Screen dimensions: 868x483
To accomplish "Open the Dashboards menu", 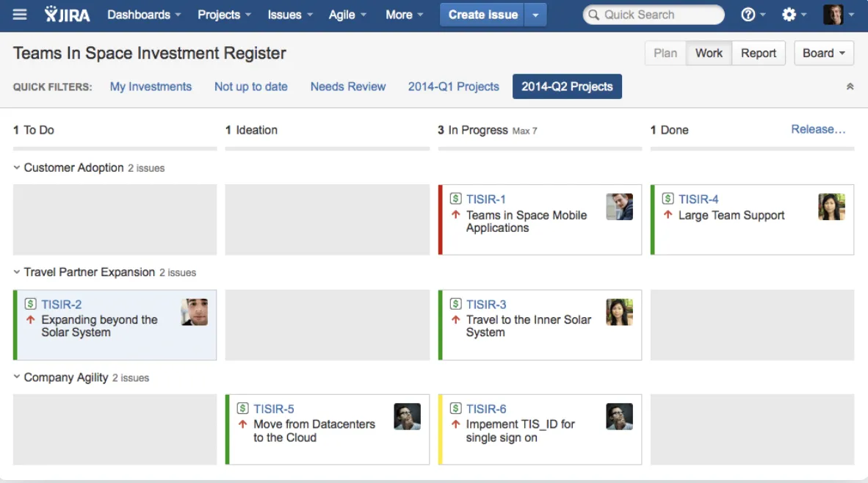I will (x=144, y=15).
